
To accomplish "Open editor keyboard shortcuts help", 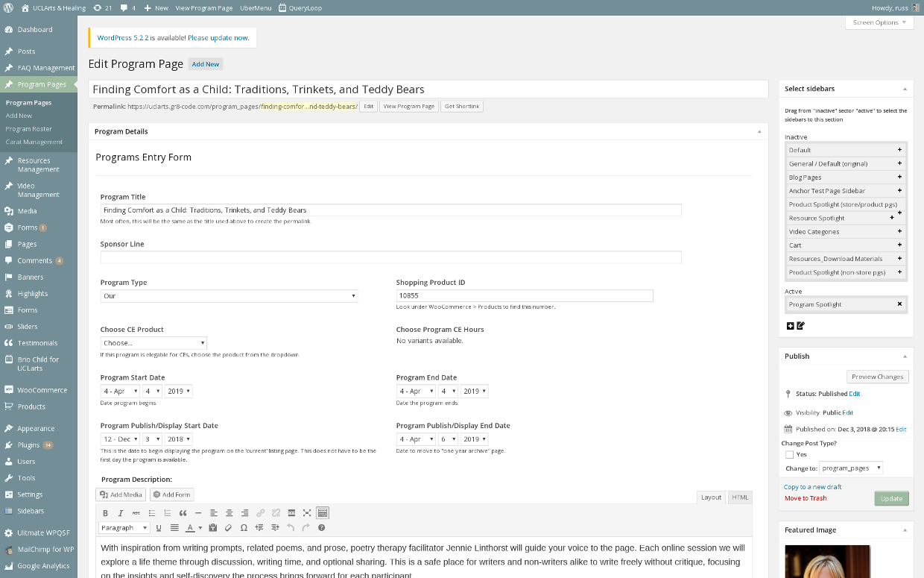I will click(321, 528).
